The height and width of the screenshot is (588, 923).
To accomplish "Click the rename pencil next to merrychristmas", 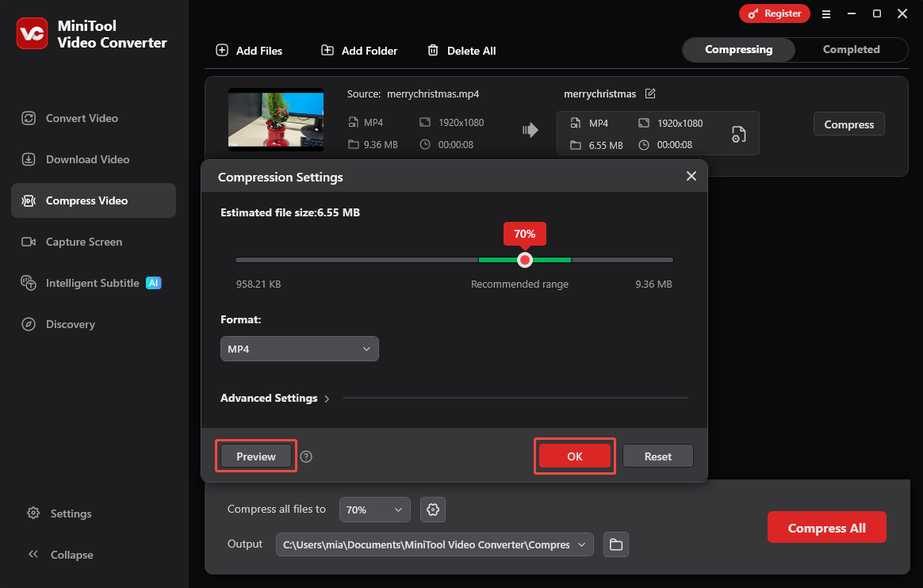I will (649, 94).
